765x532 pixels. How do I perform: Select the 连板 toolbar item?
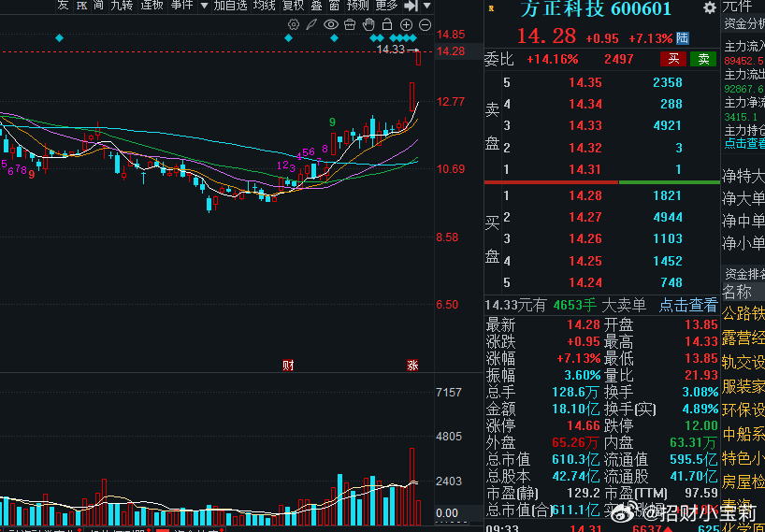coord(152,6)
